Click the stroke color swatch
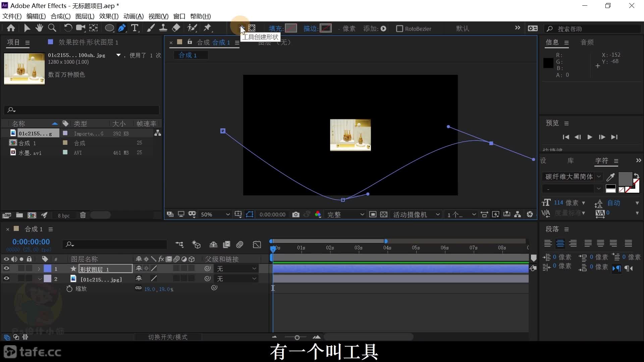The height and width of the screenshot is (362, 644). 326,28
